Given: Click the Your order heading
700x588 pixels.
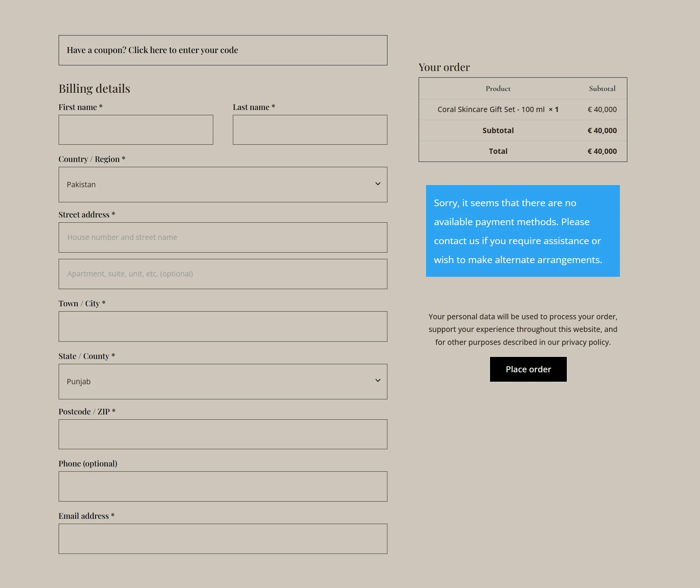Looking at the screenshot, I should [444, 67].
